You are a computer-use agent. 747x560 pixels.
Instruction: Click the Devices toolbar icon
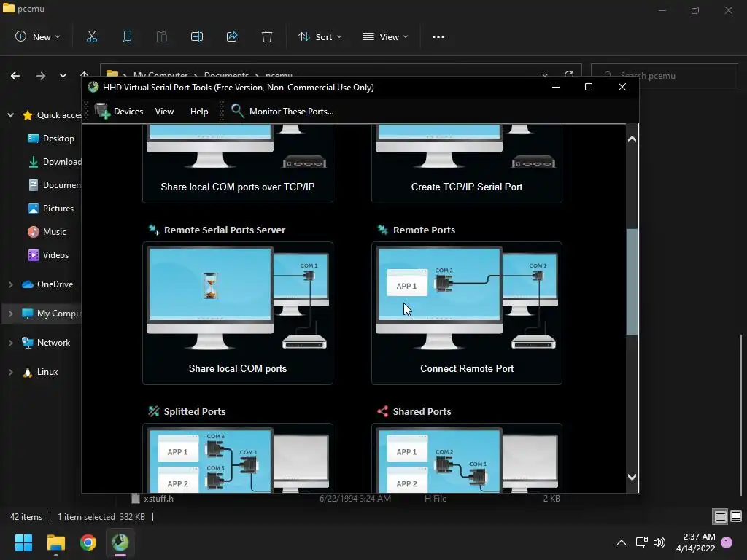[102, 111]
